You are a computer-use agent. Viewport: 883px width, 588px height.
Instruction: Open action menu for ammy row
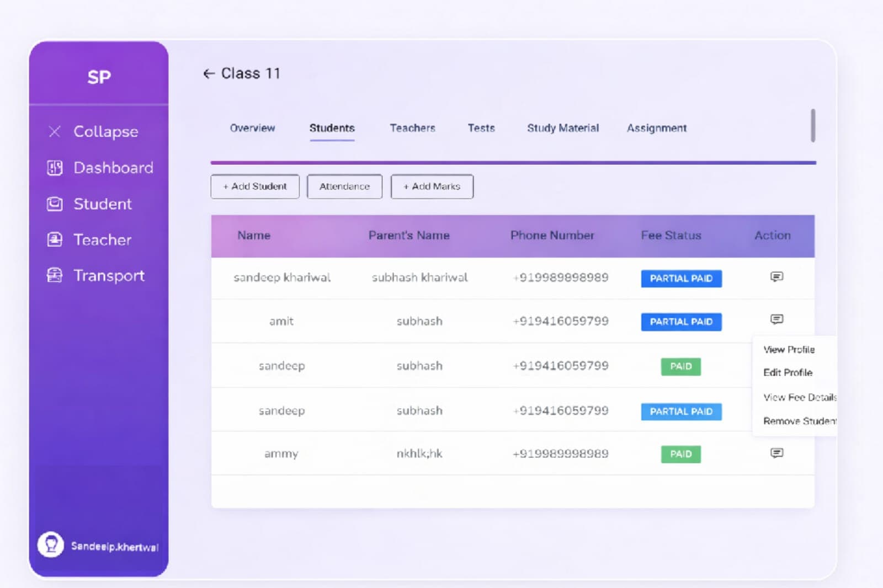[776, 453]
